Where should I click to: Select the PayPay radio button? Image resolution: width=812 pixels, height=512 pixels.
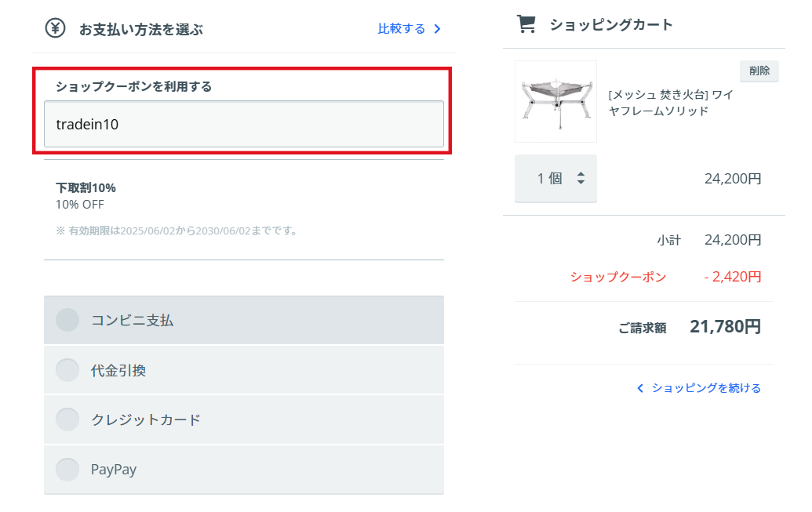pyautogui.click(x=67, y=470)
